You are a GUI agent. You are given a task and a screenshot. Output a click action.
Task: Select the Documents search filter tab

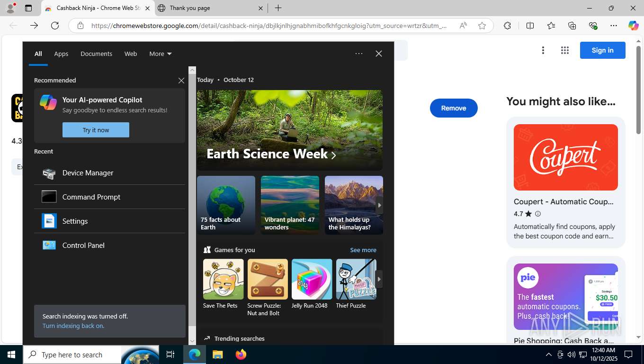(96, 54)
